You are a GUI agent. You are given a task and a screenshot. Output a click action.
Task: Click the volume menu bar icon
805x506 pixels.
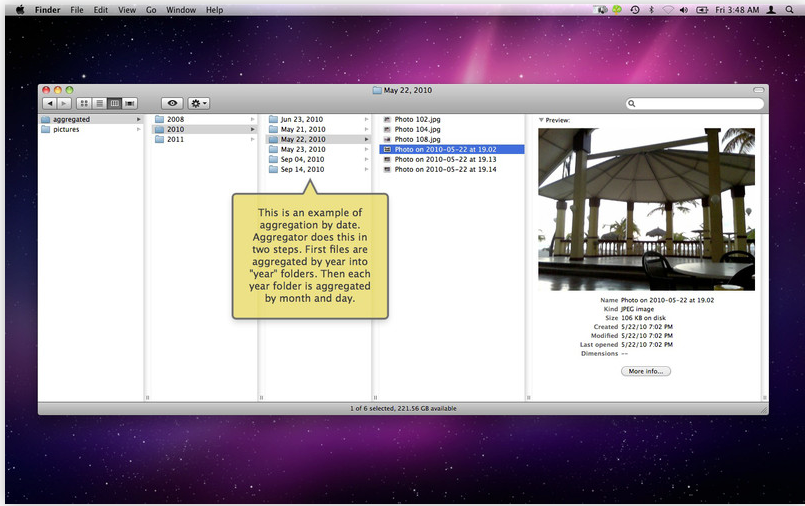pos(684,10)
